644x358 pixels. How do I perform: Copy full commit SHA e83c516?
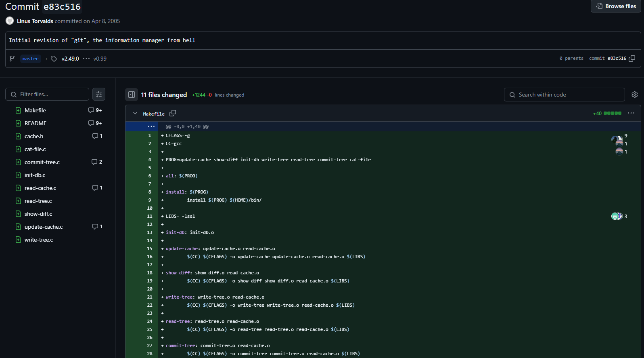pos(632,59)
